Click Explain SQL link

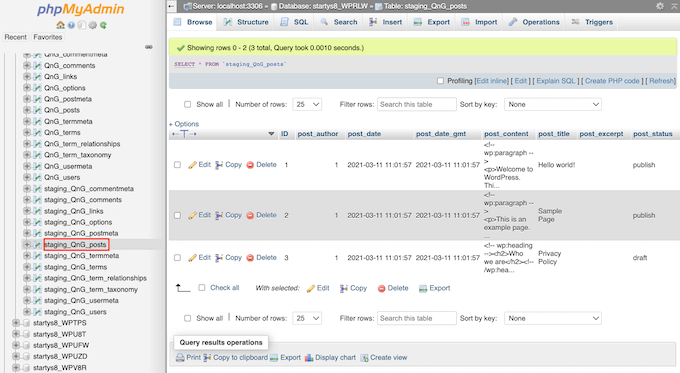tap(556, 81)
